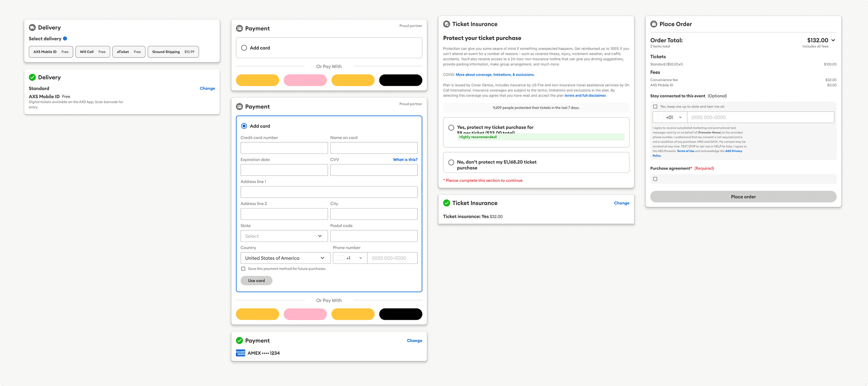Focus the Name on card field

pyautogui.click(x=374, y=148)
